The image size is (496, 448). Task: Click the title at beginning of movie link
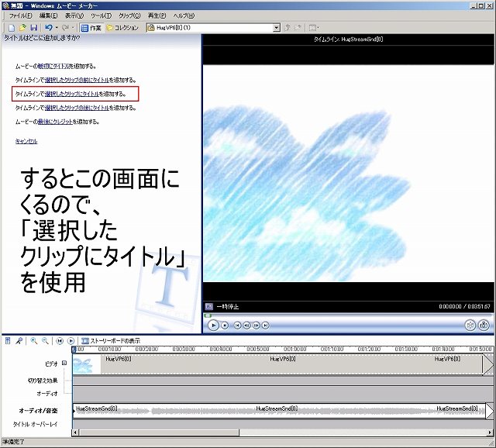click(53, 66)
